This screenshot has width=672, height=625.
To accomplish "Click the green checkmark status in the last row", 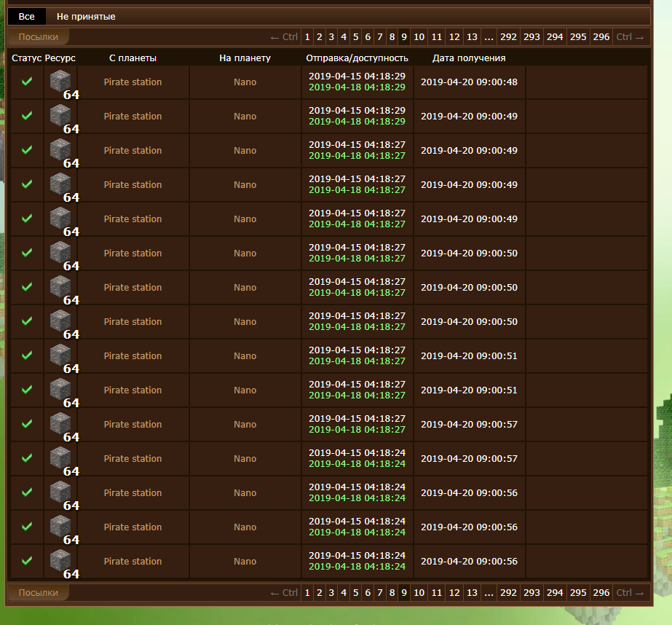I will 27,561.
